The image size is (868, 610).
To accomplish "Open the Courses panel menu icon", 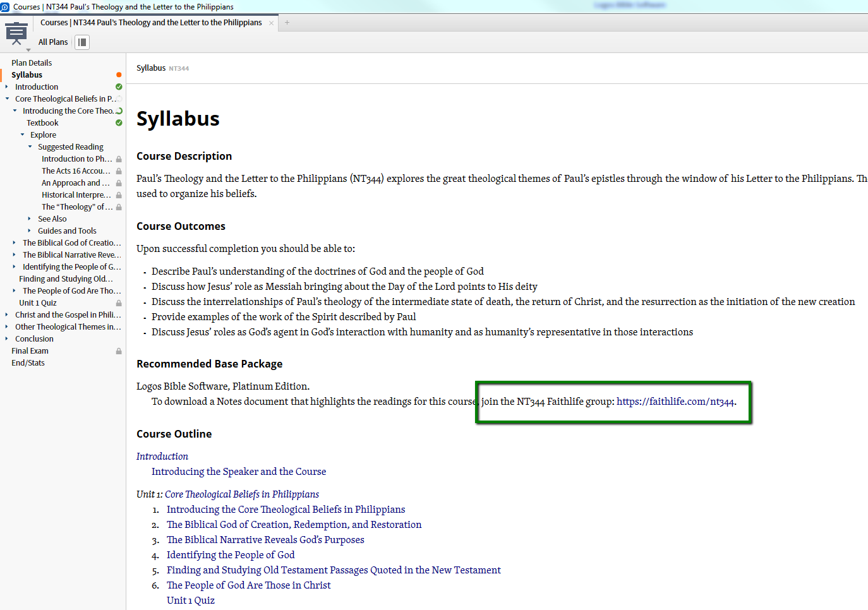I will [16, 33].
